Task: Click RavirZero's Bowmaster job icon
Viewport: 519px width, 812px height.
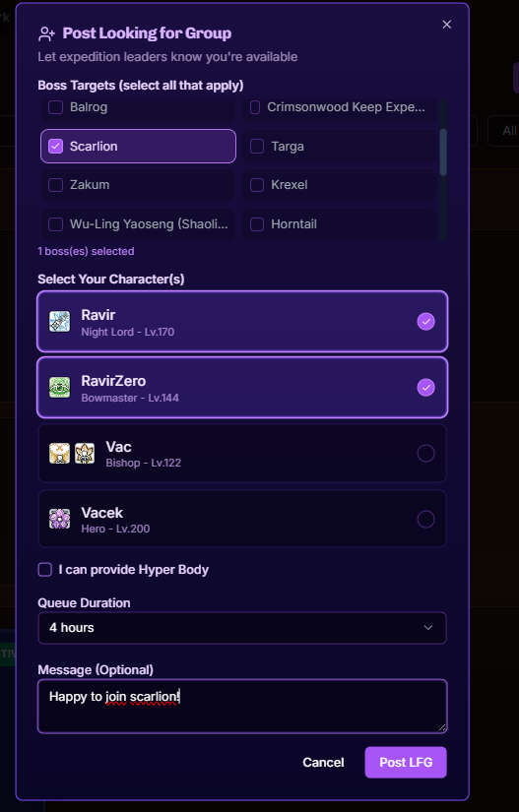Action: tap(59, 388)
